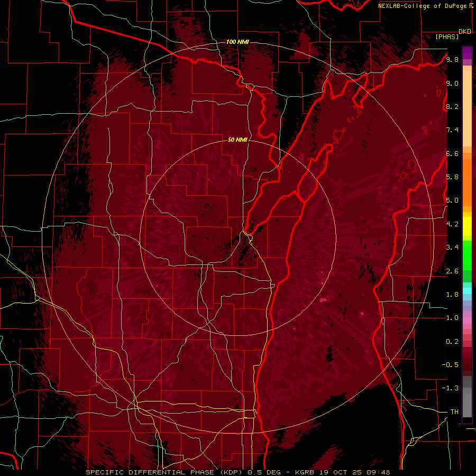This screenshot has width=476, height=476.
Task: Pick the bright green band on the color bar
Action: click(467, 255)
